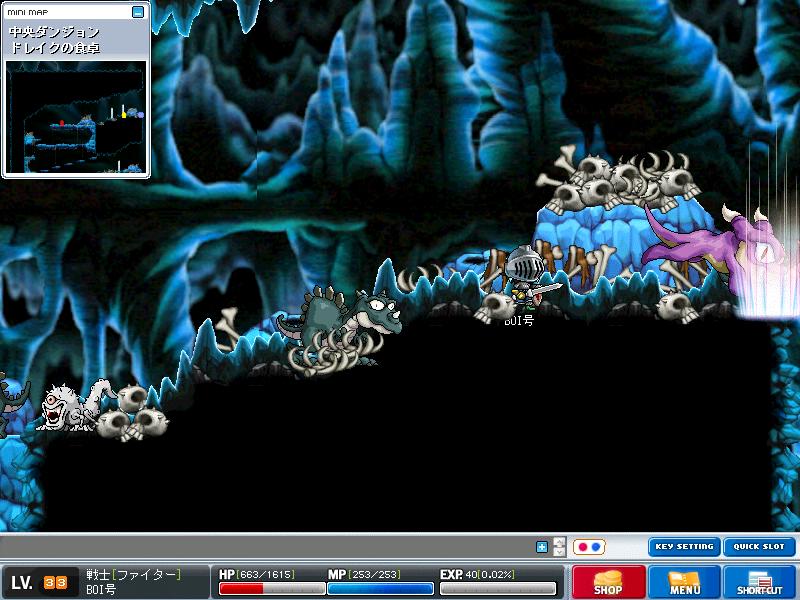Click the yellow player marker on mini map
800x600 pixels.
pos(123,115)
